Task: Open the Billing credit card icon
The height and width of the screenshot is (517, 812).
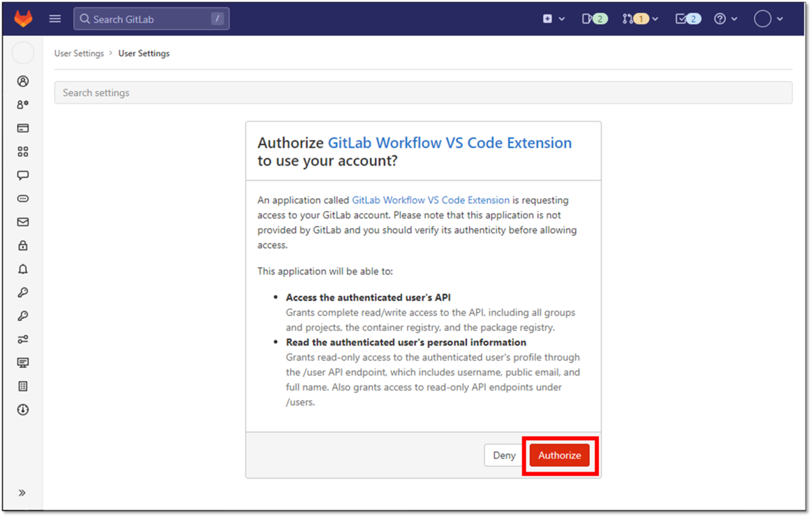Action: coord(23,128)
